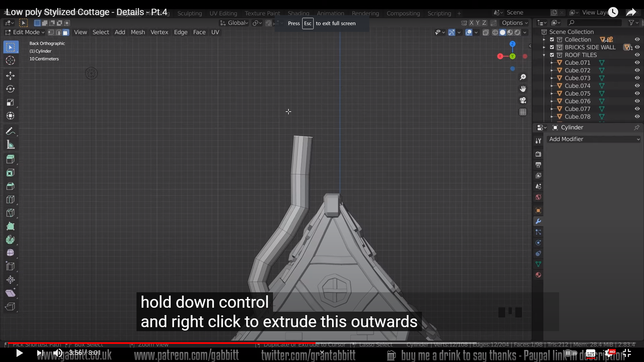This screenshot has height=362, width=644.
Task: Collapse the ROOF TILES collection tree
Action: [544, 55]
